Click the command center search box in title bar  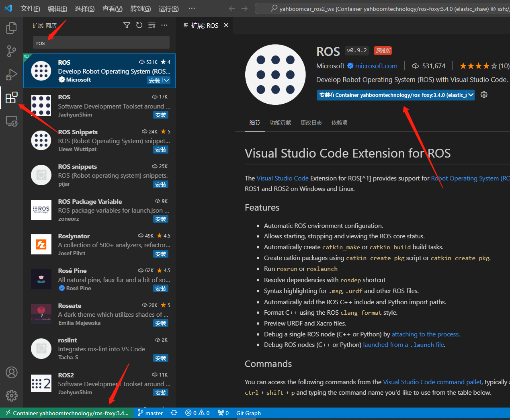point(382,8)
